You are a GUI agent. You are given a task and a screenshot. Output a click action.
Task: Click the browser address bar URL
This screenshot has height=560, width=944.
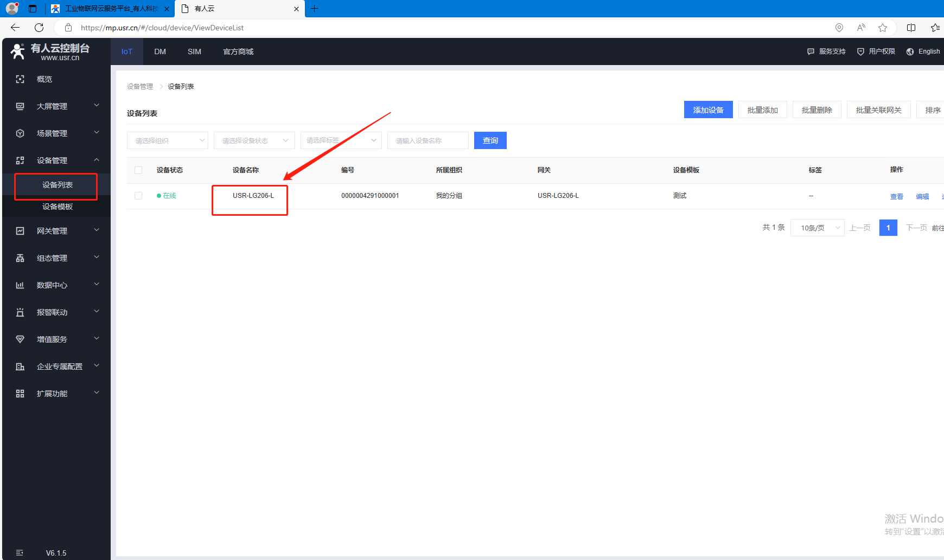[x=162, y=28]
